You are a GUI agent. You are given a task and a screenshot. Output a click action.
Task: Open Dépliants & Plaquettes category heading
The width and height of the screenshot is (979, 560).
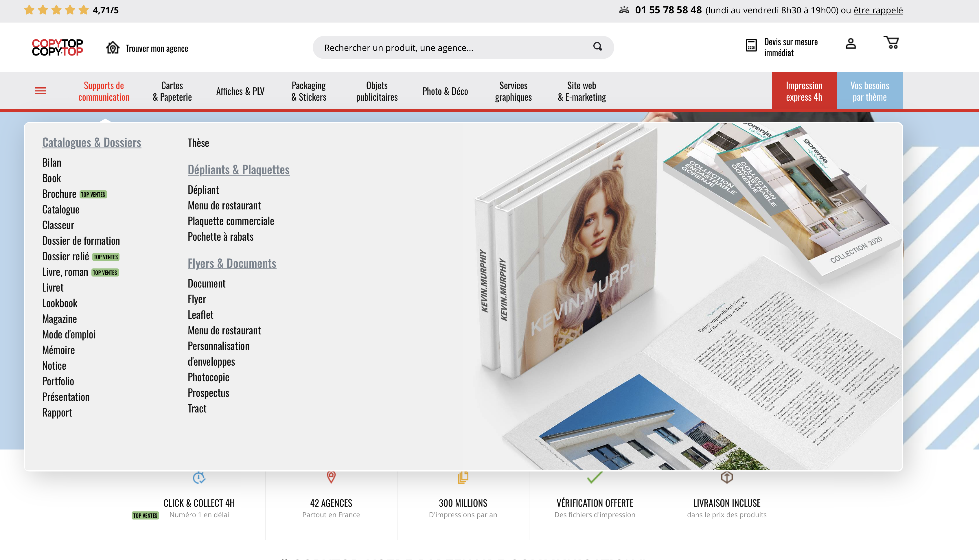tap(238, 170)
